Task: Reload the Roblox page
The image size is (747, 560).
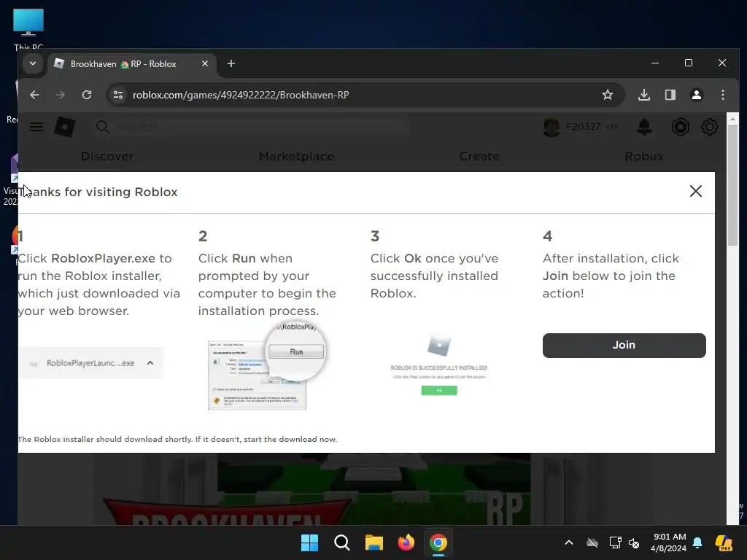Action: [x=87, y=95]
